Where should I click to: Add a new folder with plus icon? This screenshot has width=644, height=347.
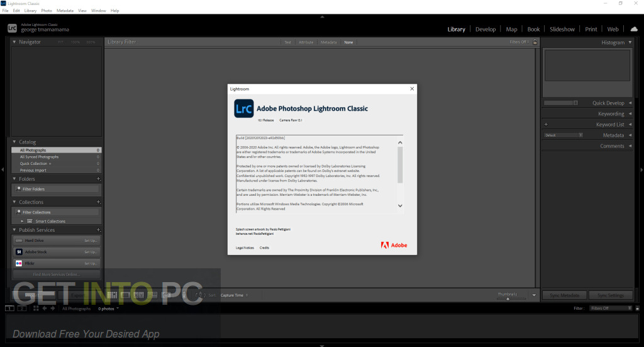(98, 179)
